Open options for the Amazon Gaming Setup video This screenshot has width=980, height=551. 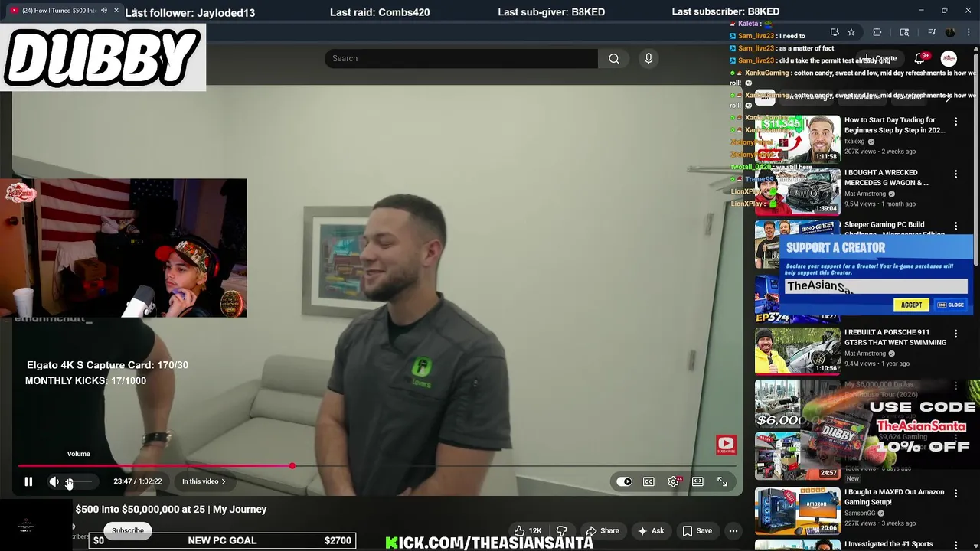[x=955, y=494]
